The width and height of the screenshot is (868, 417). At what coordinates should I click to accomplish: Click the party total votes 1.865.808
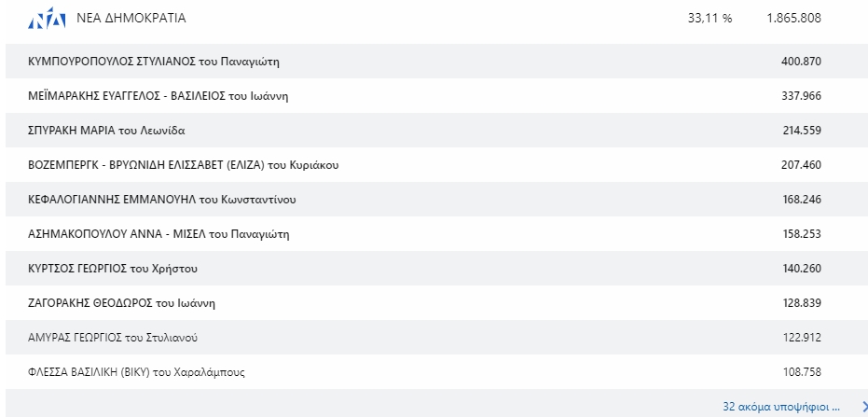(x=793, y=18)
